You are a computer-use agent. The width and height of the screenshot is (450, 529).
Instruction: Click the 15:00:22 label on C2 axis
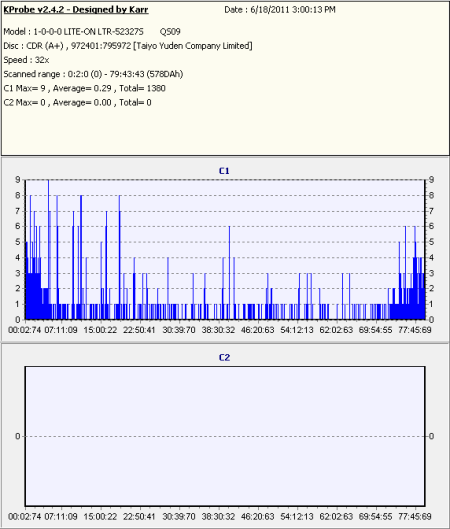pyautogui.click(x=100, y=517)
